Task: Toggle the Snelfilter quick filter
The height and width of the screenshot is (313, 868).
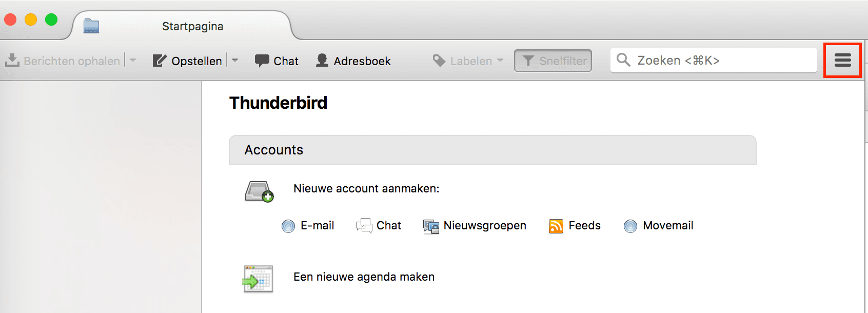Action: tap(553, 61)
